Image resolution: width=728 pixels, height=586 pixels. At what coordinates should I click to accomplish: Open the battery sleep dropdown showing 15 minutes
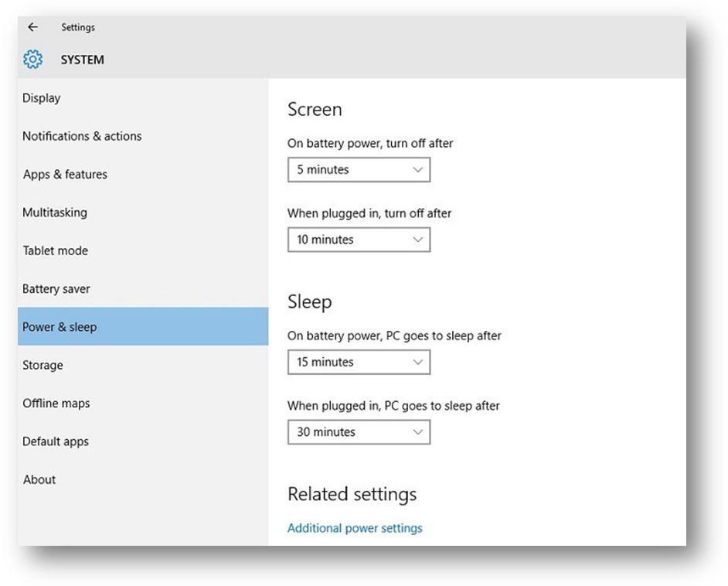point(358,362)
